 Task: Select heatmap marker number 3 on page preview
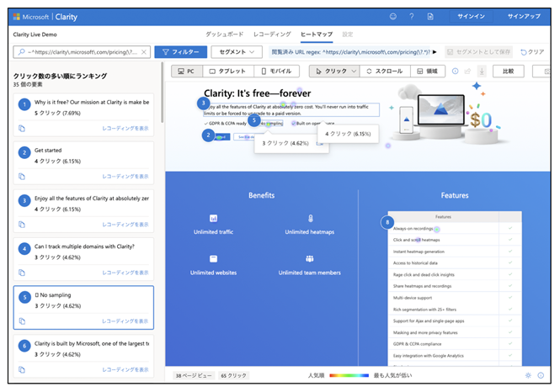coord(204,103)
